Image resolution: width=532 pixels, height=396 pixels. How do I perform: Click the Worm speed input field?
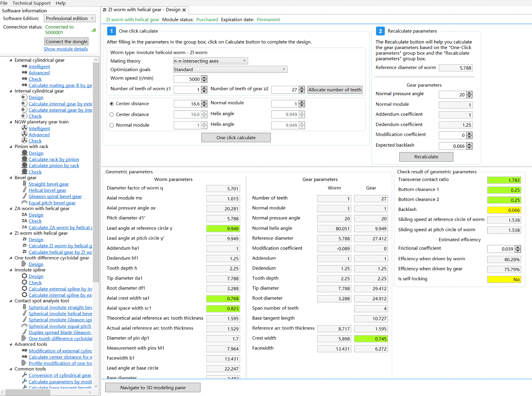point(187,79)
